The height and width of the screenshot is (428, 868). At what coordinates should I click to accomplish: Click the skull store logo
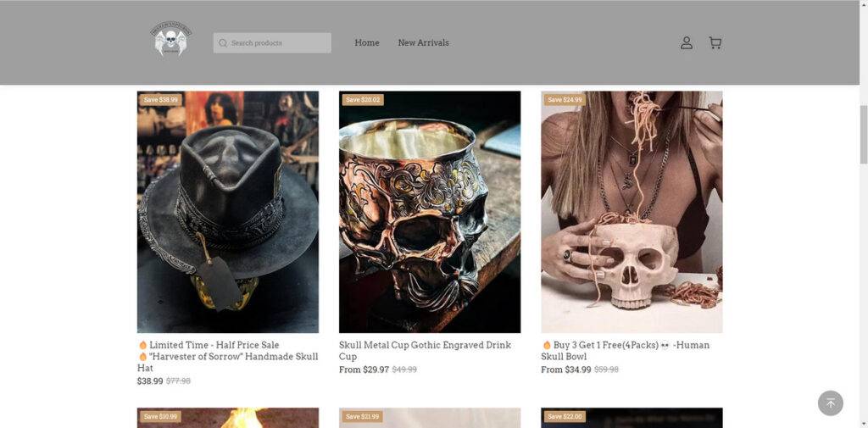pos(173,40)
